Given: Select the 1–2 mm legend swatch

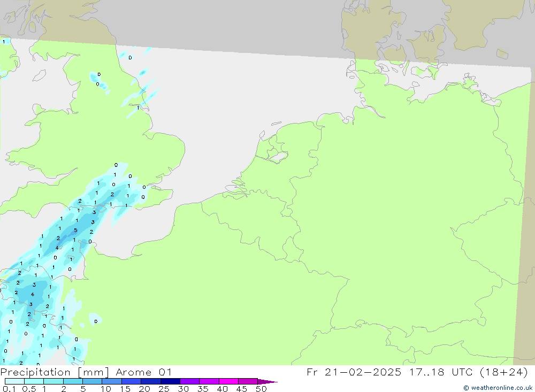Looking at the screenshot, I should [x=53, y=381].
